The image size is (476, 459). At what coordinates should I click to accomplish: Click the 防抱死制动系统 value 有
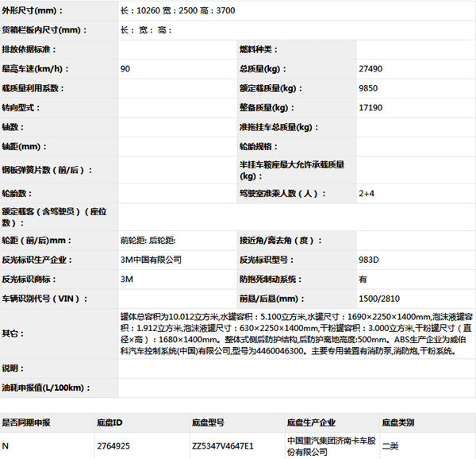coord(363,279)
